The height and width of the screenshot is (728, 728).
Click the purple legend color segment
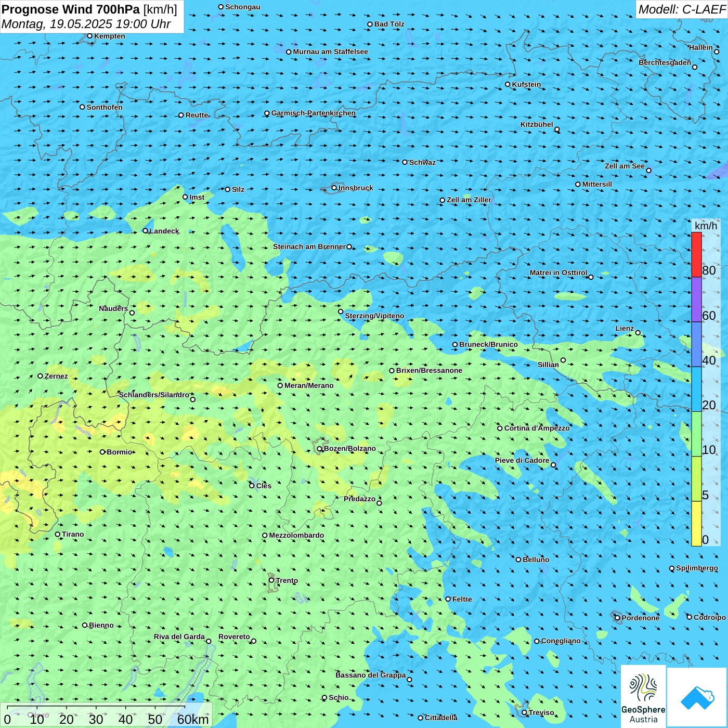coord(696,300)
